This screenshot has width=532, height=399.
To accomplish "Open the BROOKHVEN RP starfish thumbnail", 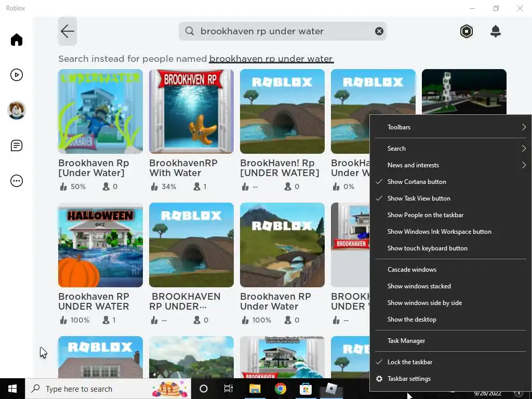I will point(191,111).
